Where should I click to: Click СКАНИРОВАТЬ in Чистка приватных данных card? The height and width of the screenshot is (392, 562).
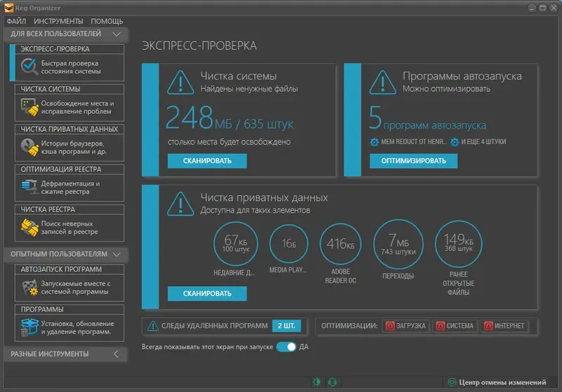tap(207, 294)
